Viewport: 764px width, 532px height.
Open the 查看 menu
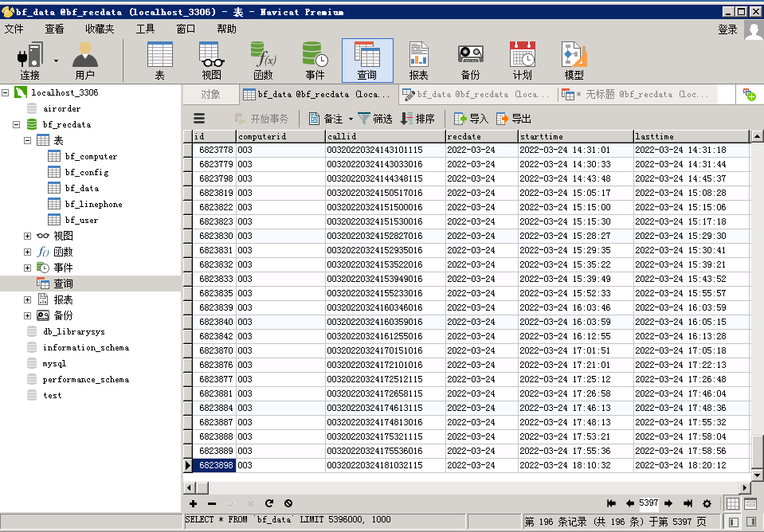point(54,29)
